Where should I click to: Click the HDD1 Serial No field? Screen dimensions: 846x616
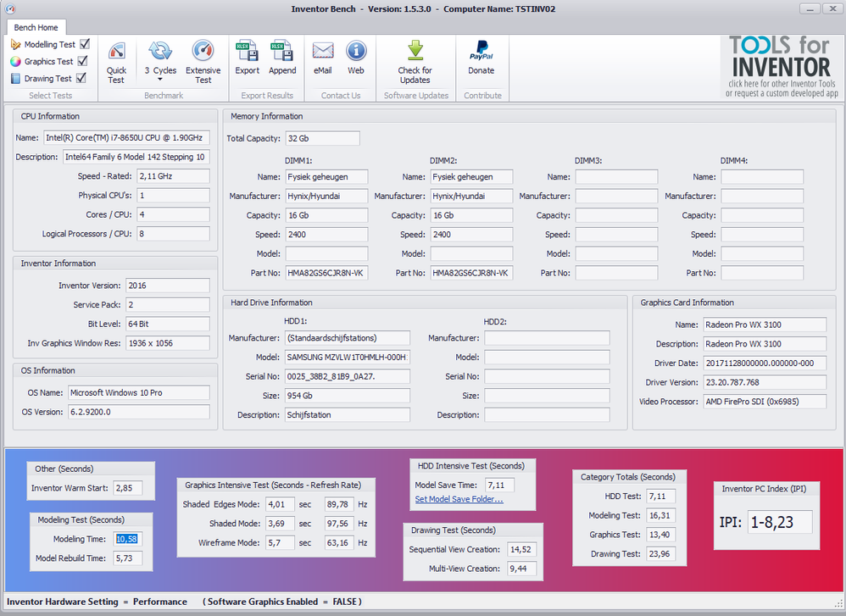coord(348,376)
